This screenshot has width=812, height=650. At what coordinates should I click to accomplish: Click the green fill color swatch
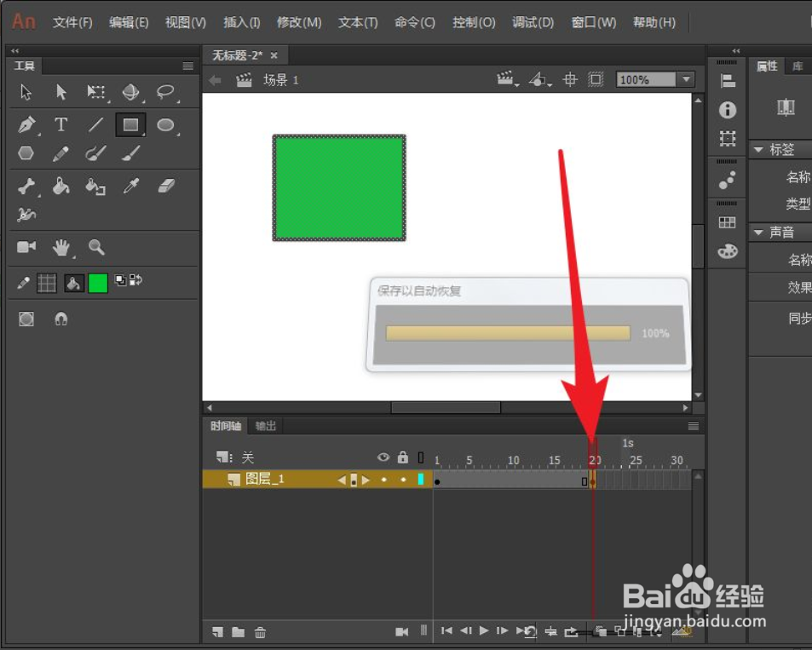coord(97,282)
